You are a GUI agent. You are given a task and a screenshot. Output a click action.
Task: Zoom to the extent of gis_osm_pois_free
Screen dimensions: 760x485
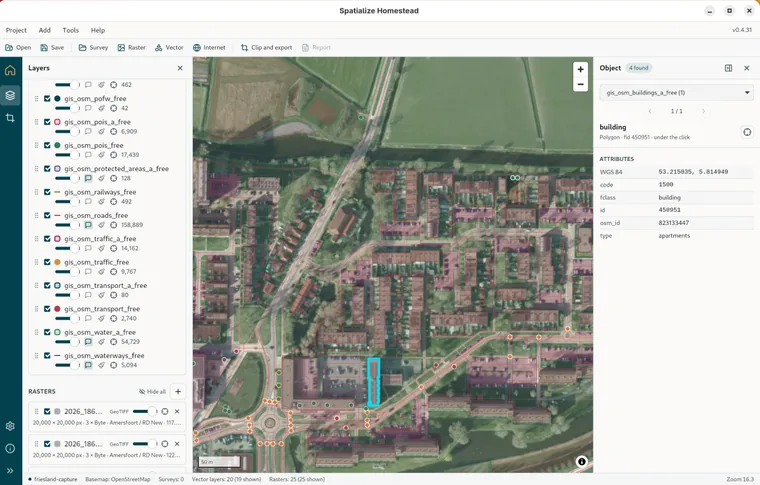coord(113,155)
